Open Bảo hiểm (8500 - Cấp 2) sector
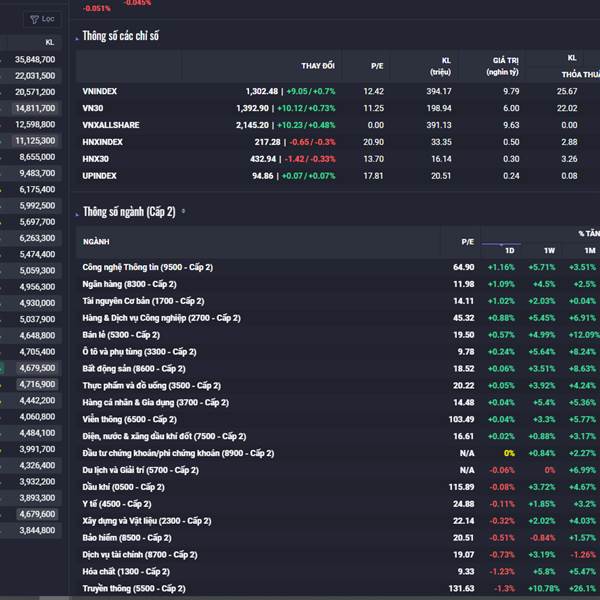This screenshot has width=600, height=600. (x=127, y=538)
